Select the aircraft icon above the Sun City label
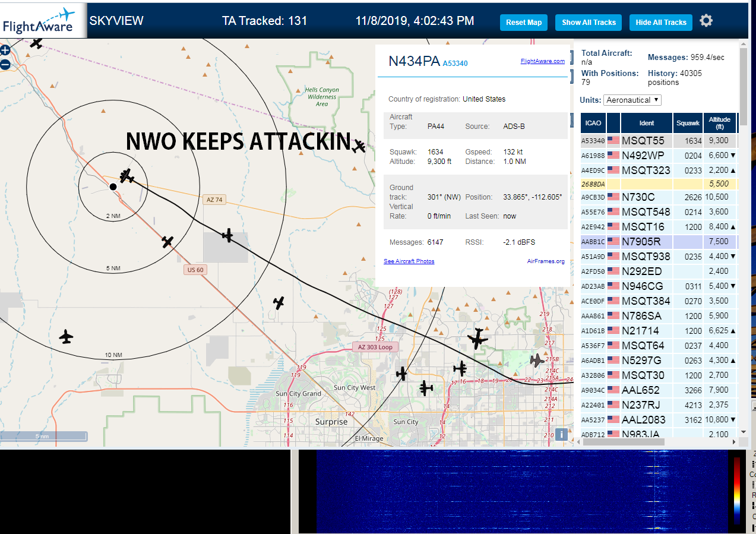The image size is (756, 534). [x=425, y=388]
